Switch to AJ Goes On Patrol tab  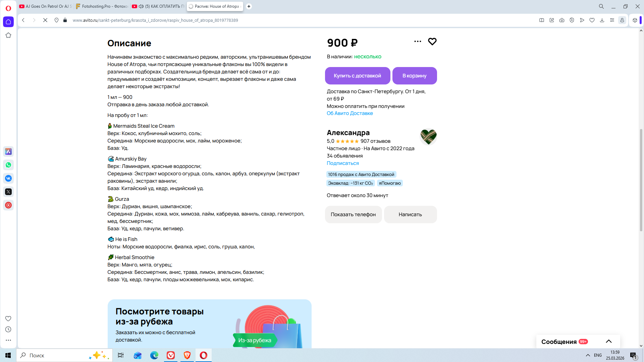point(46,6)
